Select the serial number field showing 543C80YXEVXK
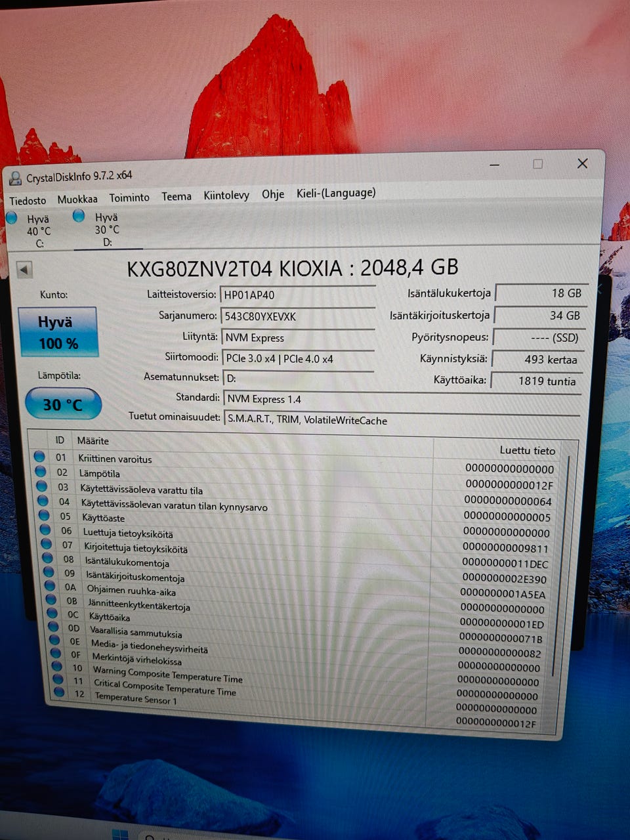 click(x=299, y=316)
